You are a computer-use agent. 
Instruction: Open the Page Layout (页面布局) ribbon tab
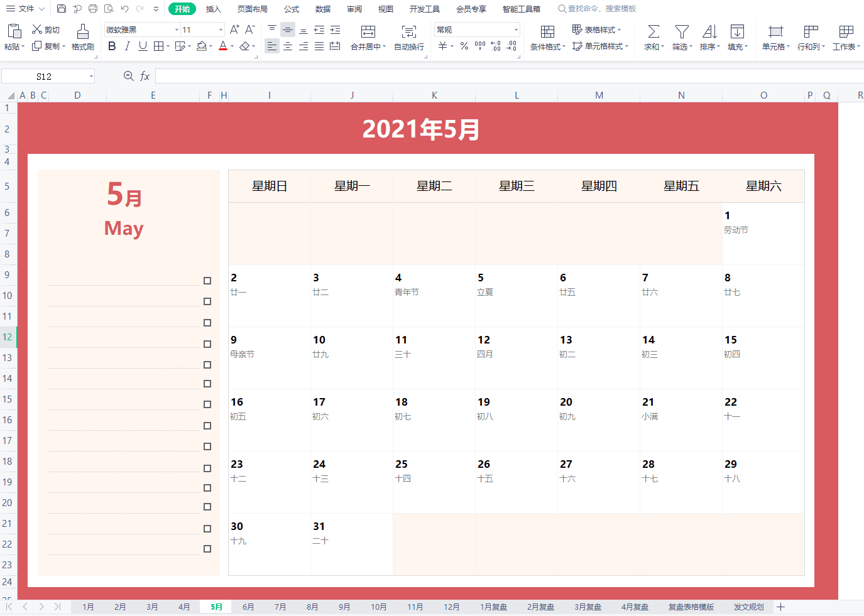(253, 9)
